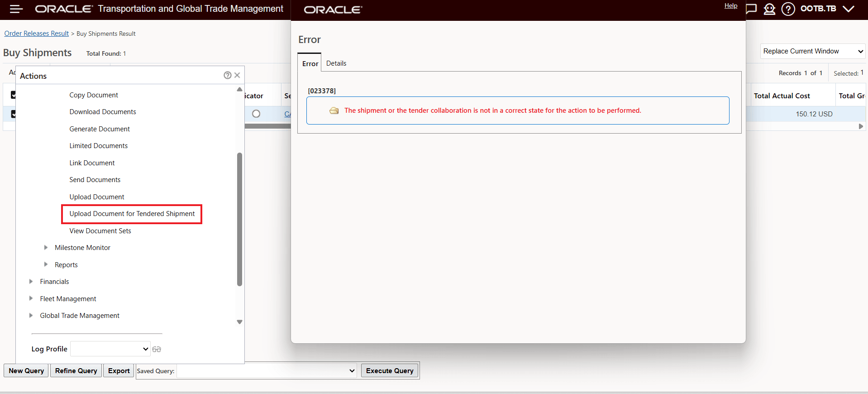
Task: Click the red shipment state error message
Action: point(493,111)
